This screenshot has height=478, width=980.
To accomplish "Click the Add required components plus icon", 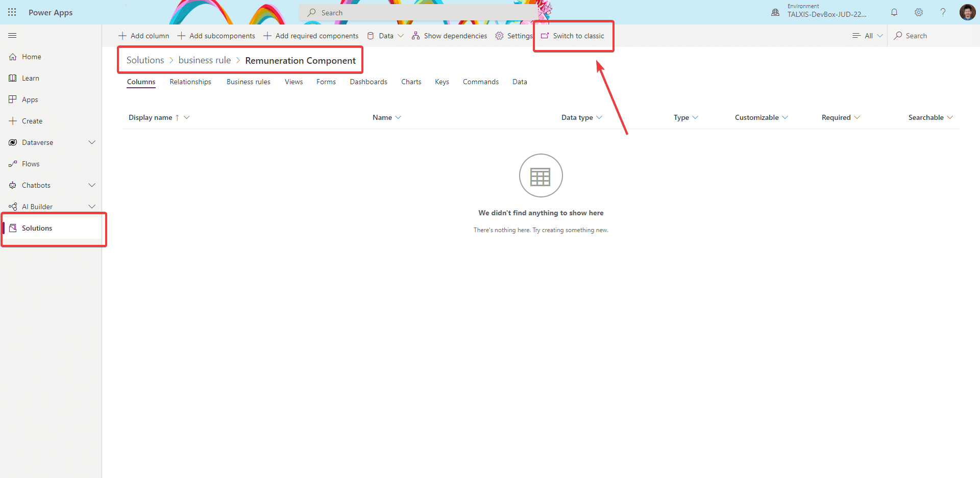I will point(267,36).
